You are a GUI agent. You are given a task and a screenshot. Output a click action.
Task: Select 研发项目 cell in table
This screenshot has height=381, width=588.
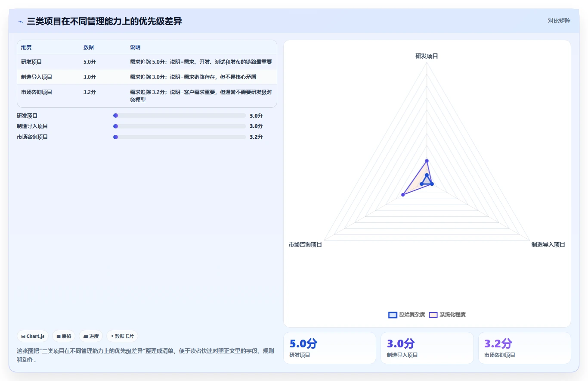pos(31,62)
